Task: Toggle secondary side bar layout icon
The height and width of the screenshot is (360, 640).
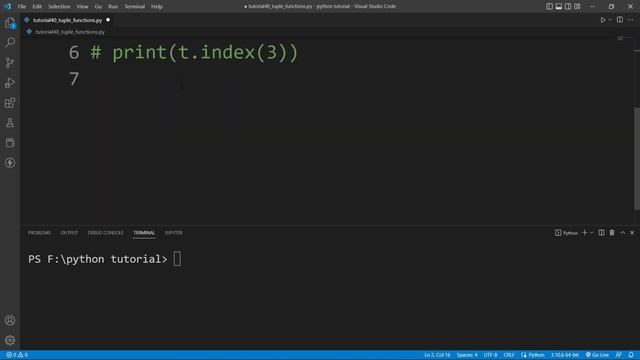Action: click(568, 7)
